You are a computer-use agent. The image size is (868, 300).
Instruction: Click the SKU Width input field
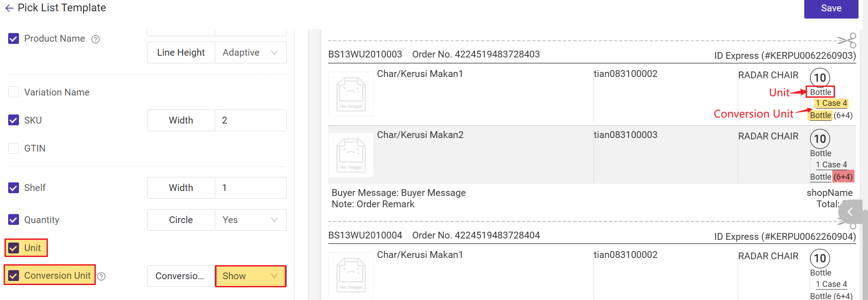pyautogui.click(x=250, y=120)
